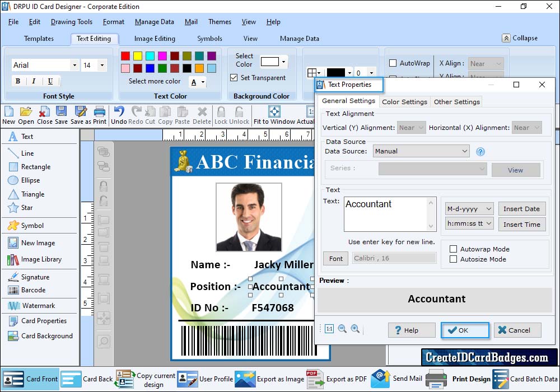Click the Print toolbar icon

[100, 115]
